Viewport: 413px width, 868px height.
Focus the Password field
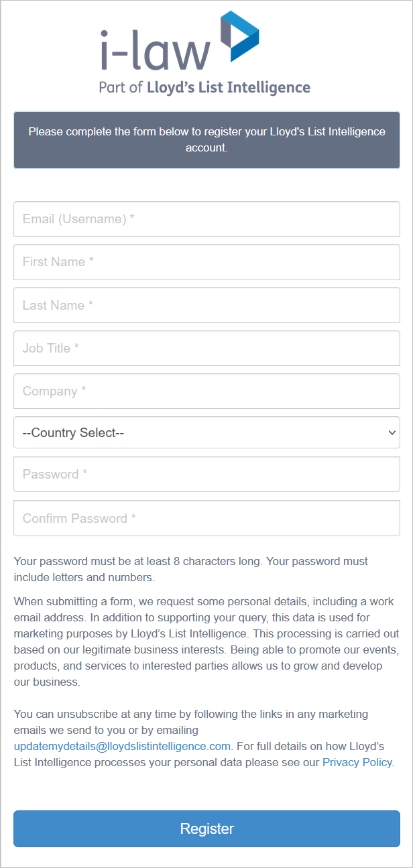pyautogui.click(x=206, y=475)
